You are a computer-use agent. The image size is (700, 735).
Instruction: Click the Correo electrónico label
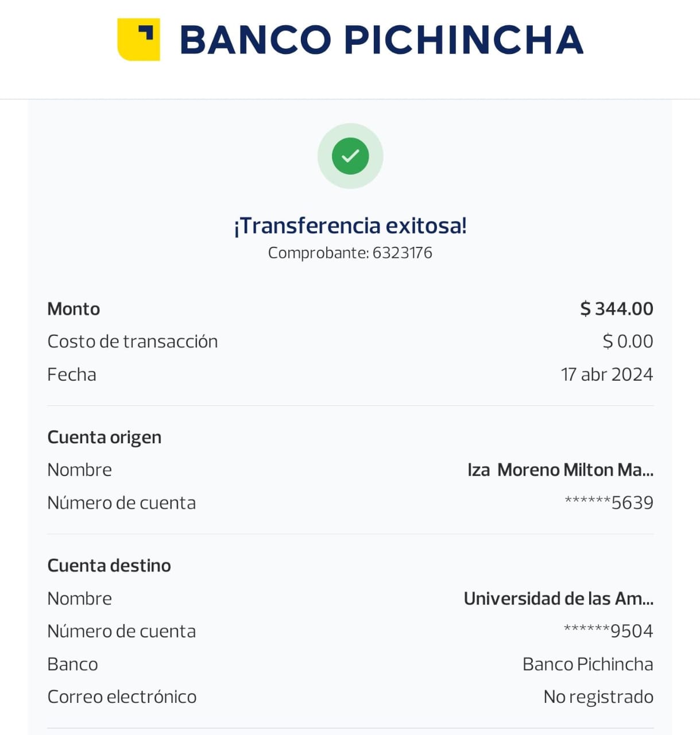point(122,697)
